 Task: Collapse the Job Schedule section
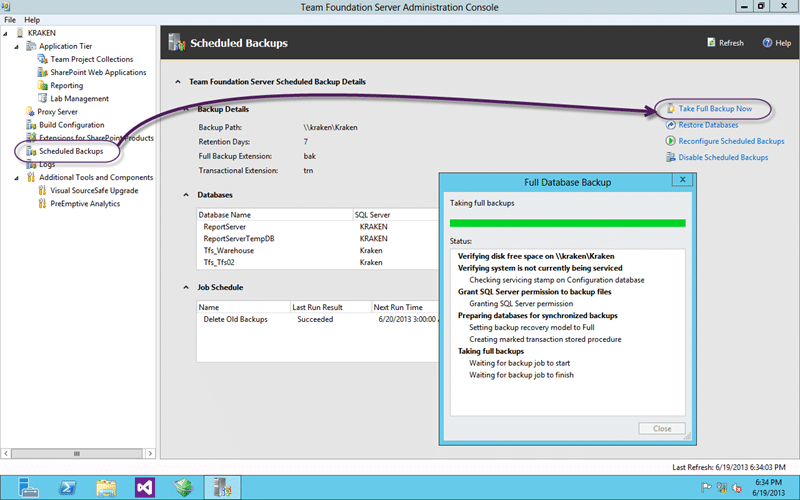[x=186, y=287]
